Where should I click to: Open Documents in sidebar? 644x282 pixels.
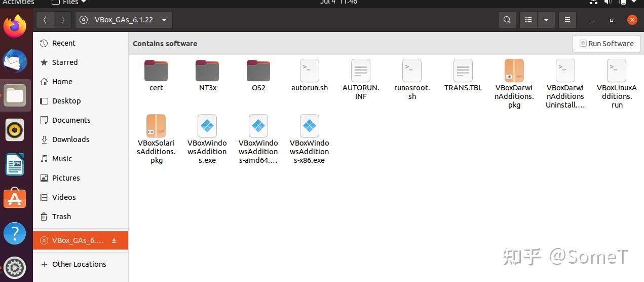click(81, 120)
